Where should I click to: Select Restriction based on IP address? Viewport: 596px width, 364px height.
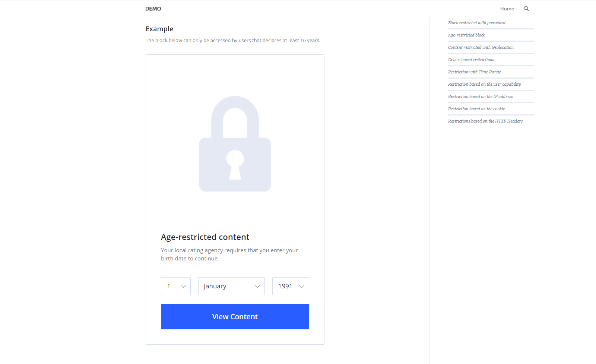[x=480, y=96]
